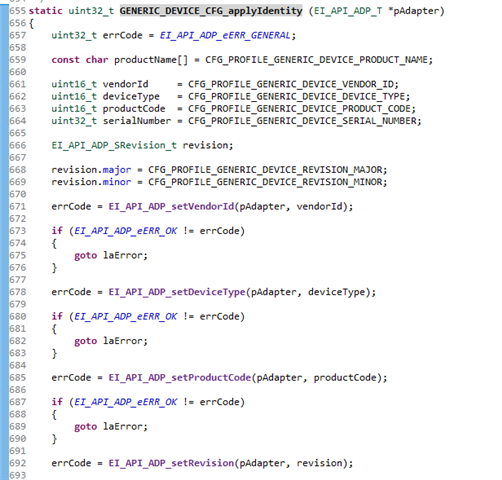Click CFG_PROFILE_GENERIC_DEVICE_REVISION_MINOR macro
This screenshot has width=502, height=480.
point(265,182)
